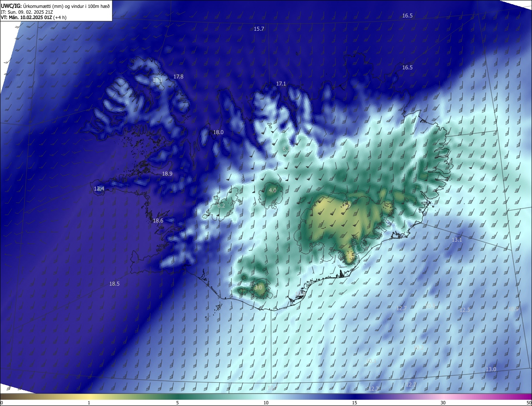
Task: Click the colorbar tick label 5
Action: point(177,403)
